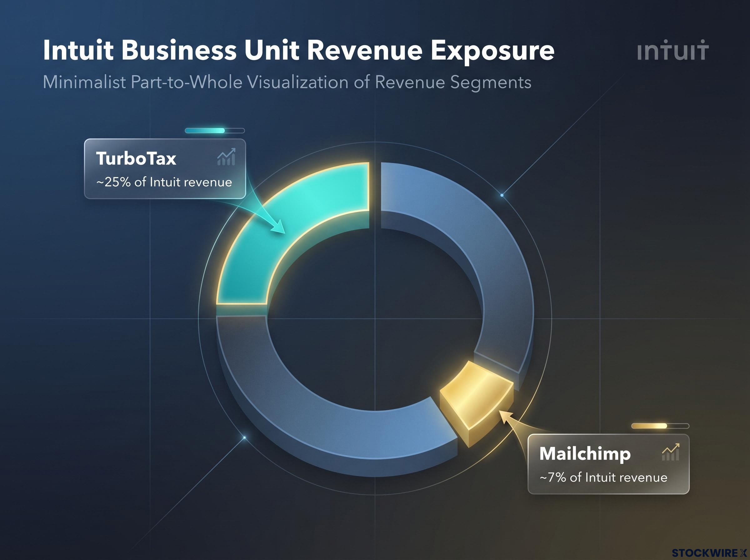This screenshot has width=750, height=560.
Task: Click '~25% of Intuit revenue' text
Action: (x=164, y=182)
